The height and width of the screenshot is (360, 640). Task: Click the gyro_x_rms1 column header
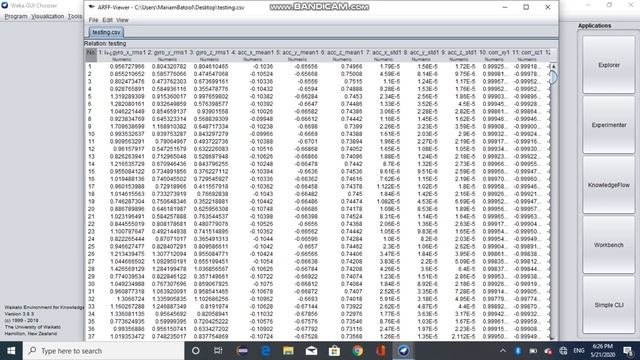[122, 55]
